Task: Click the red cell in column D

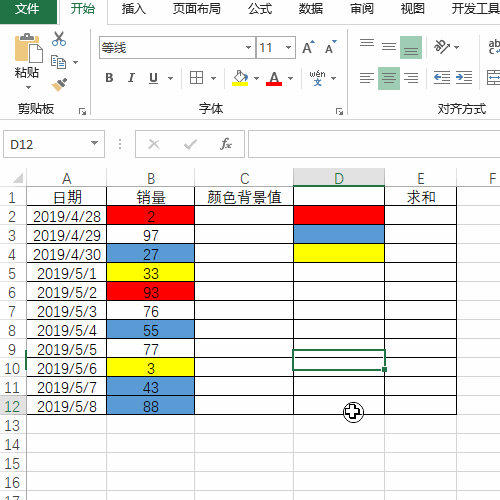Action: [x=339, y=215]
